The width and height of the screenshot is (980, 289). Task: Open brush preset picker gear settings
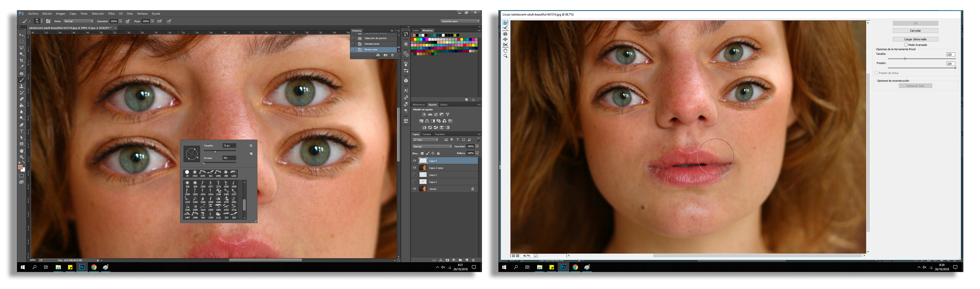pyautogui.click(x=251, y=146)
